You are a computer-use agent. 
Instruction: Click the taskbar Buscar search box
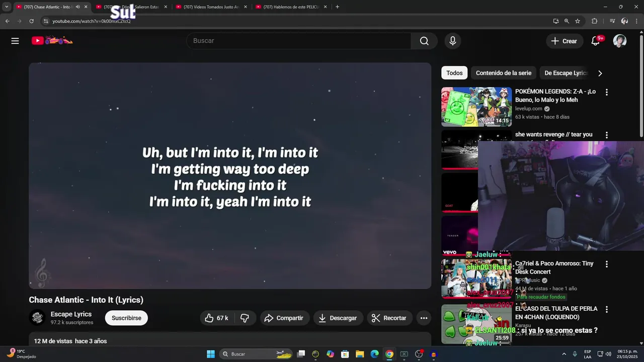pyautogui.click(x=257, y=354)
